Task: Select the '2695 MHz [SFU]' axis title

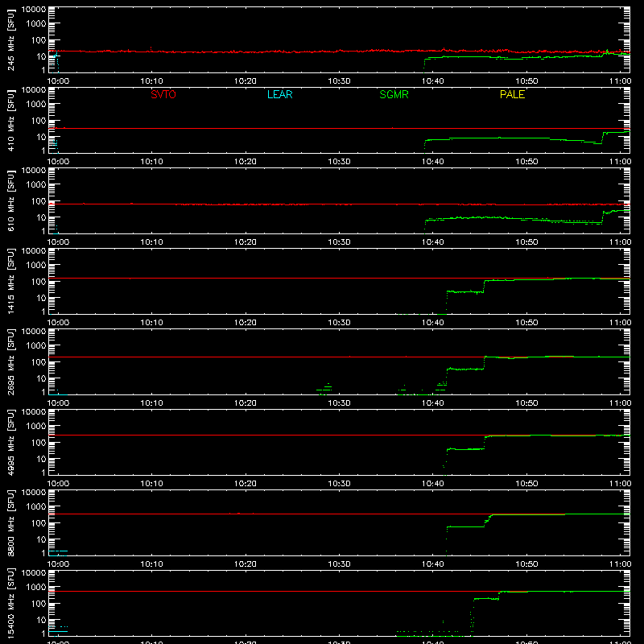Action: coord(10,361)
